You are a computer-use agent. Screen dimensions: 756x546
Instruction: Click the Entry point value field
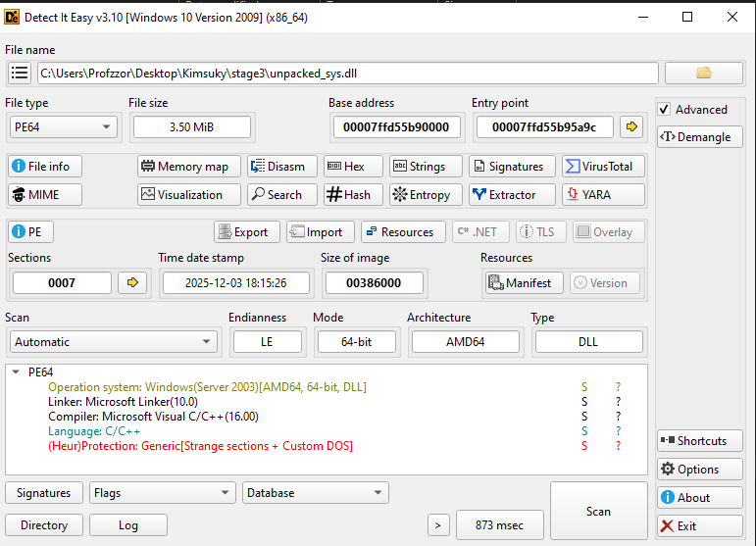click(544, 127)
